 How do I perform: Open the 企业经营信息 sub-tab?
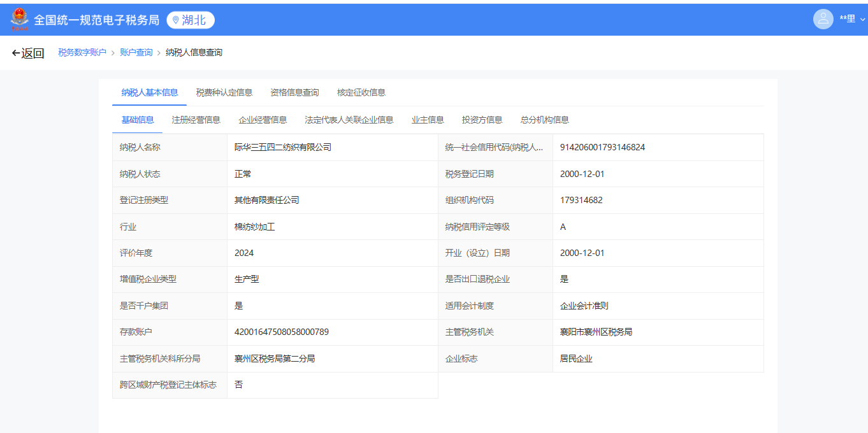pyautogui.click(x=263, y=120)
